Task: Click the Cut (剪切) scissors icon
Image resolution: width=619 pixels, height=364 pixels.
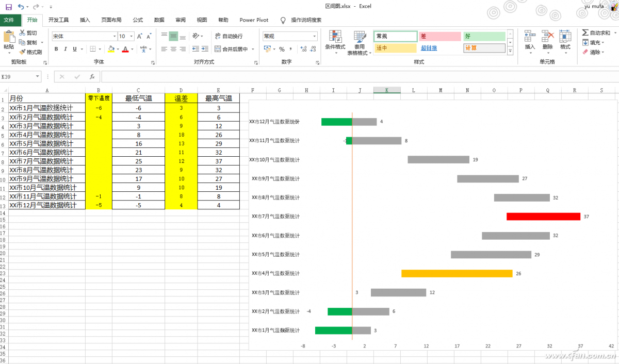Action: (23, 33)
